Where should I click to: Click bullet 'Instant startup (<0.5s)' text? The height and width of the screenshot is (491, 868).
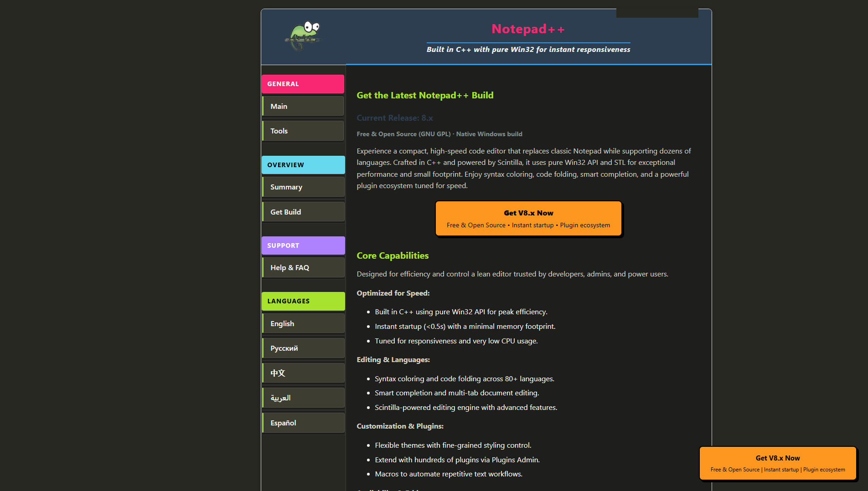(x=465, y=326)
